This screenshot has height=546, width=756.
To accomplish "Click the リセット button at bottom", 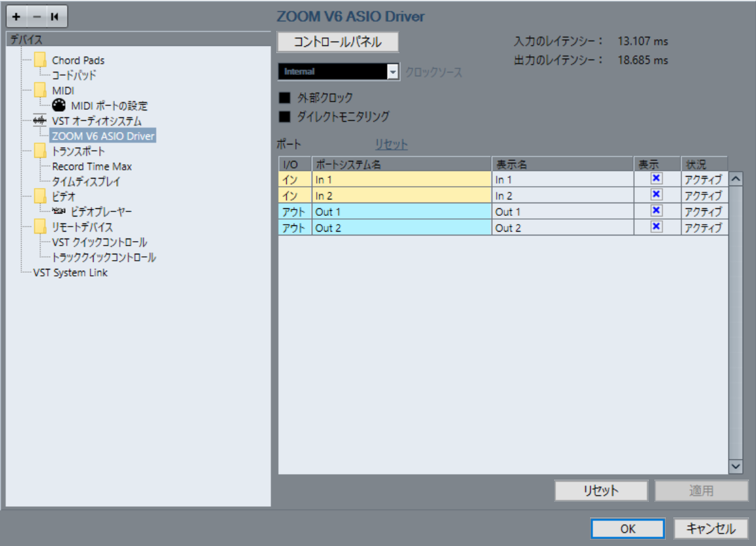I will point(601,490).
